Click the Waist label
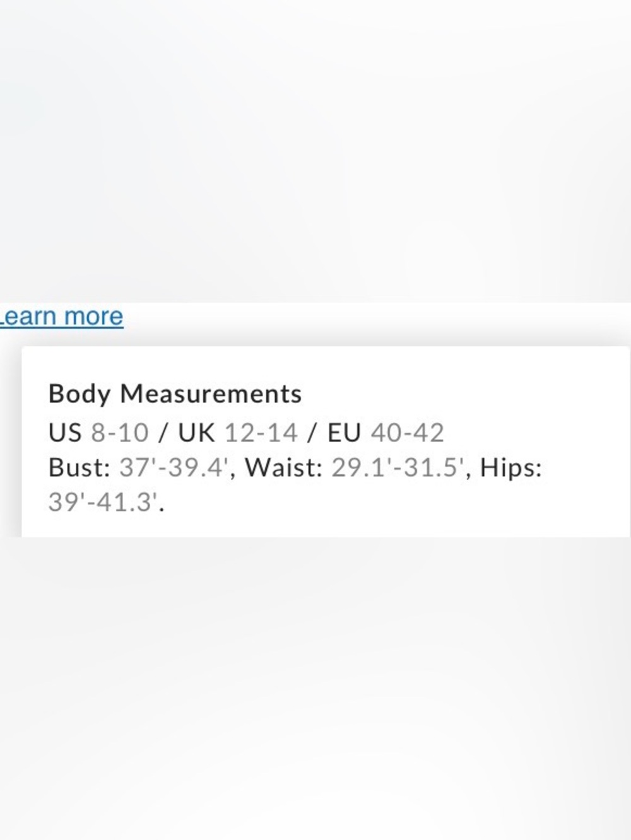The width and height of the screenshot is (631, 840). 284,468
